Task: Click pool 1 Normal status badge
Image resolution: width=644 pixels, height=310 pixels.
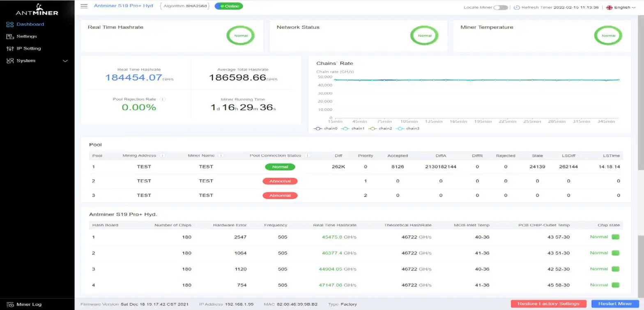Action: (x=280, y=167)
